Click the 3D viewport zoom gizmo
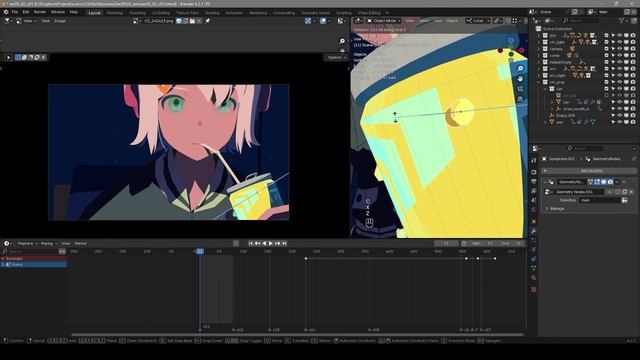 click(520, 69)
